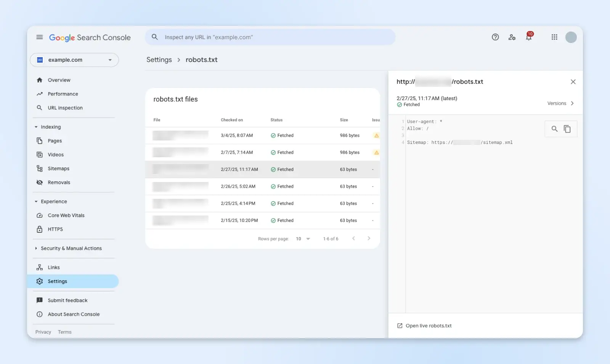The width and height of the screenshot is (610, 364).
Task: Click the search icon in robots.txt viewer
Action: pos(554,129)
